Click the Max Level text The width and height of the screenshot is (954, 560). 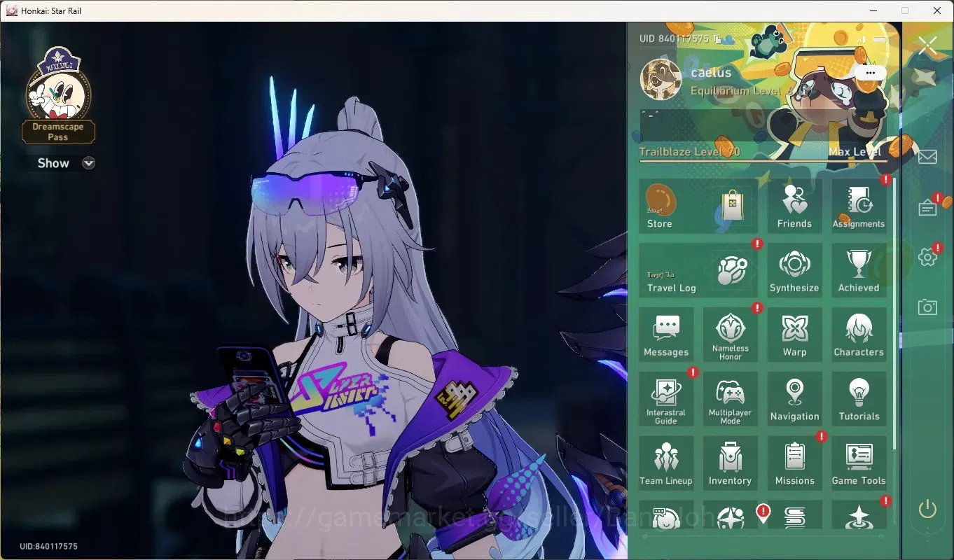855,152
